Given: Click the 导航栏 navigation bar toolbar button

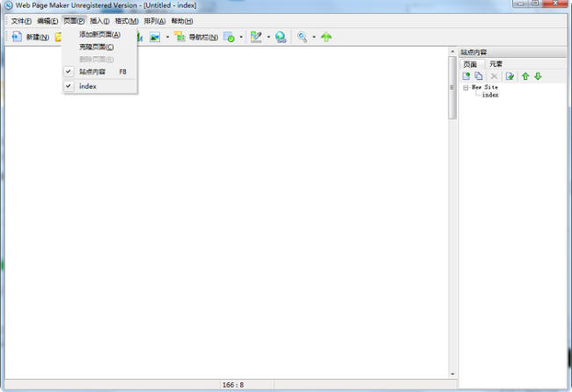Looking at the screenshot, I should (x=196, y=37).
